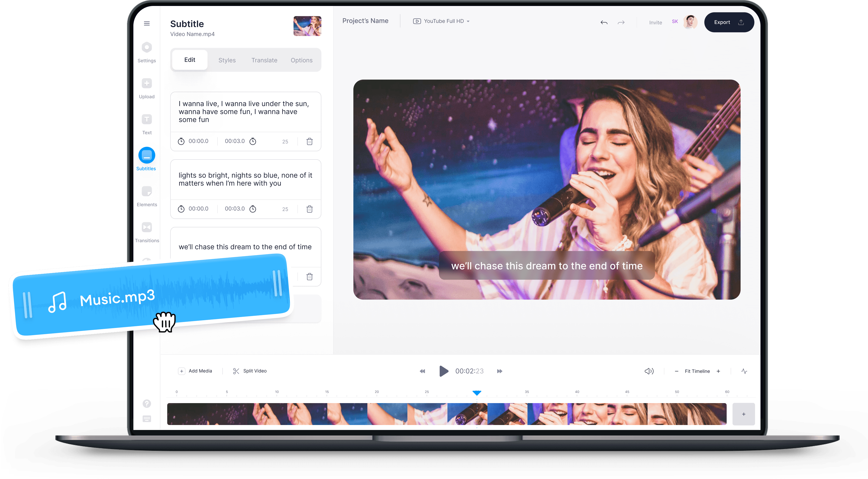The width and height of the screenshot is (868, 479).
Task: Mute audio using the volume icon
Action: pos(649,371)
